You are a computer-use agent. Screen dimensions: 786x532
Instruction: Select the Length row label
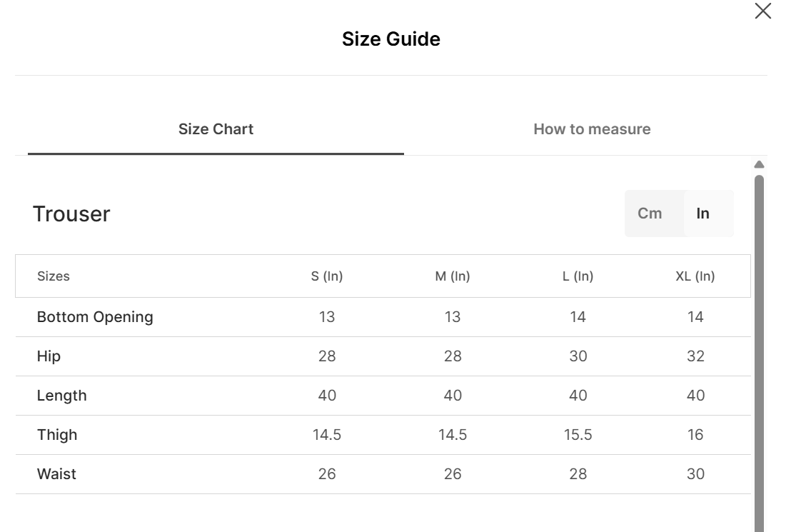[61, 396]
